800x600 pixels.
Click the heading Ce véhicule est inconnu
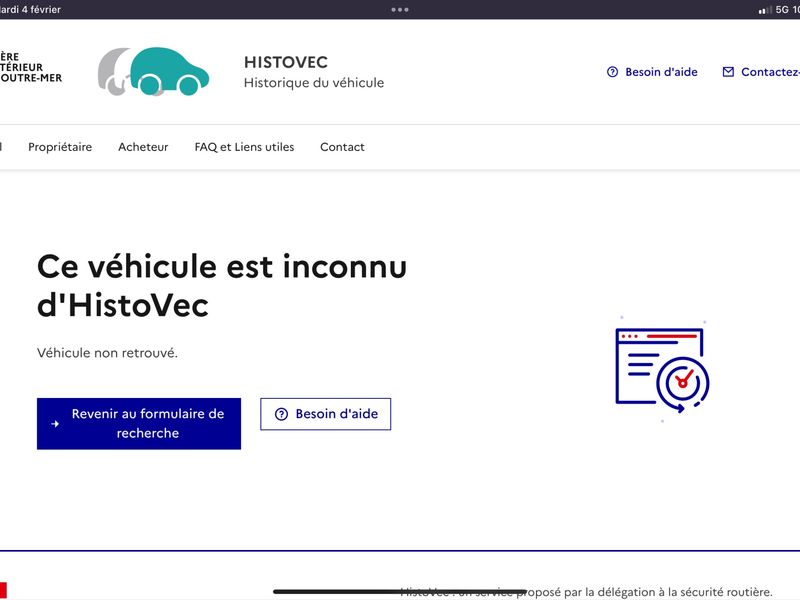click(x=222, y=286)
